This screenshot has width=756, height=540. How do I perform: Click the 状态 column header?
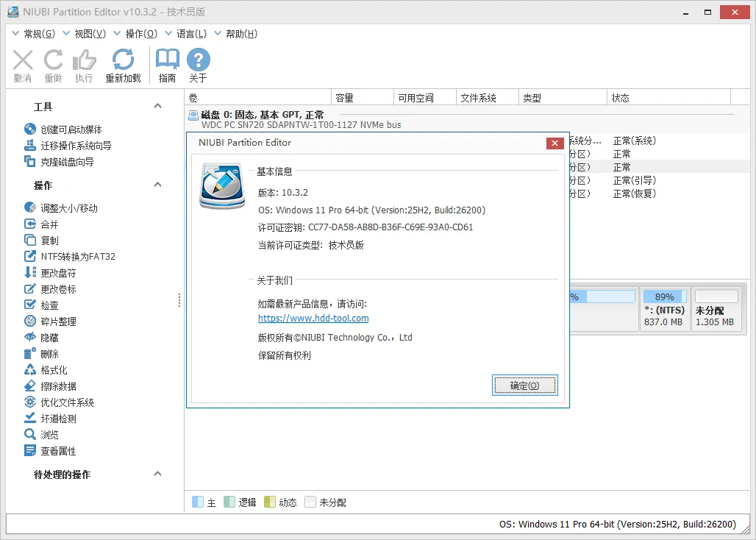point(668,98)
